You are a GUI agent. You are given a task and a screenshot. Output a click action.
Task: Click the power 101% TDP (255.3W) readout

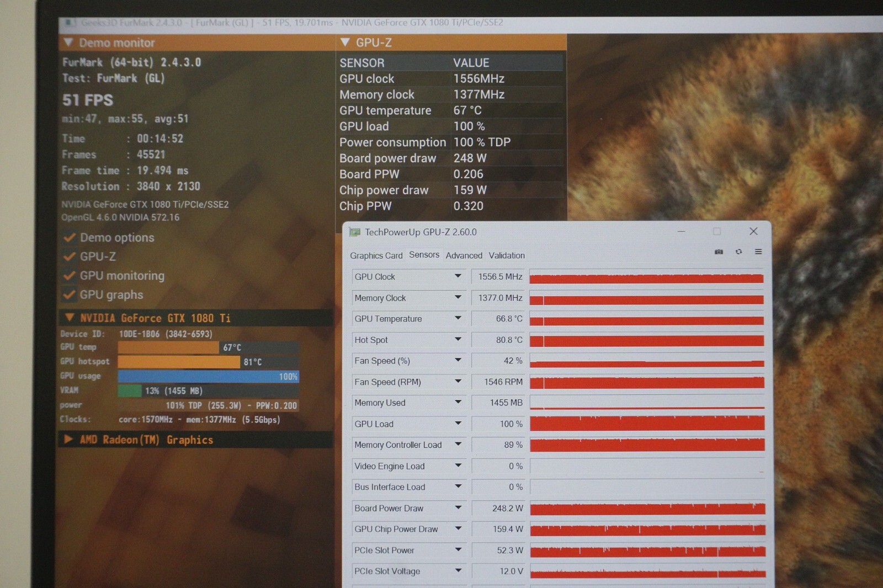pos(231,405)
